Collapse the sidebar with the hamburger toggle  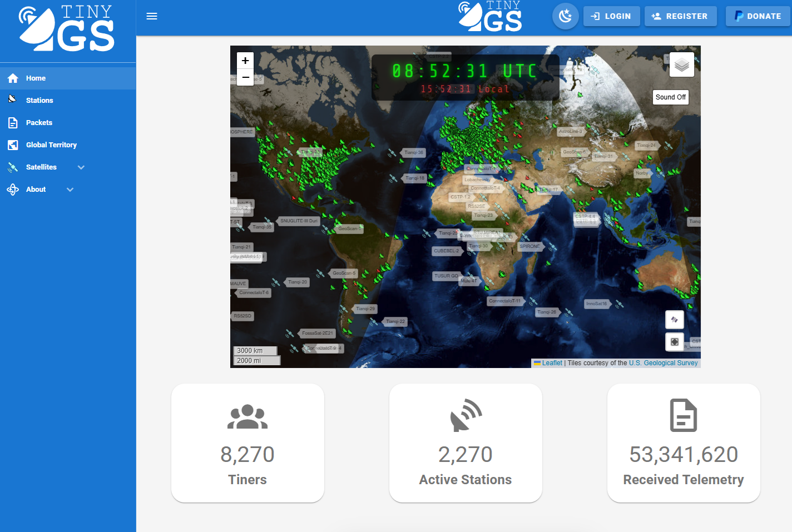click(x=151, y=16)
